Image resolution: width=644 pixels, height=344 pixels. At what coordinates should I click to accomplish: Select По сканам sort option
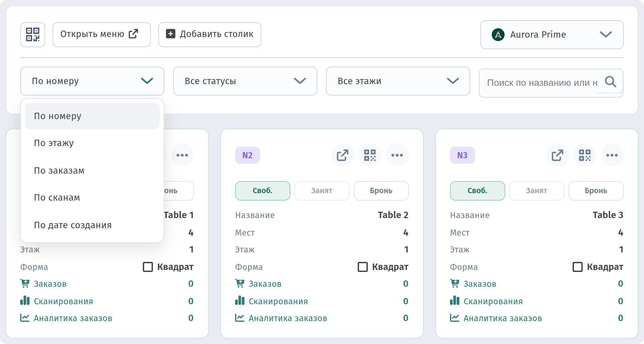tap(92, 198)
